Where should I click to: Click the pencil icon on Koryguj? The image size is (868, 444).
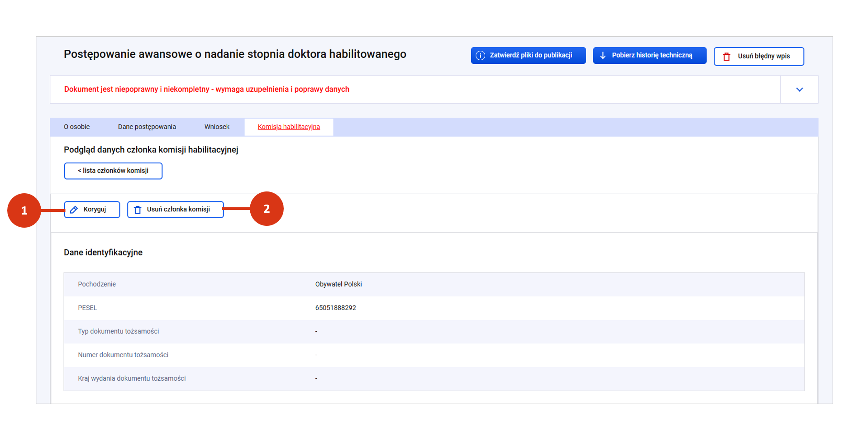tap(74, 210)
